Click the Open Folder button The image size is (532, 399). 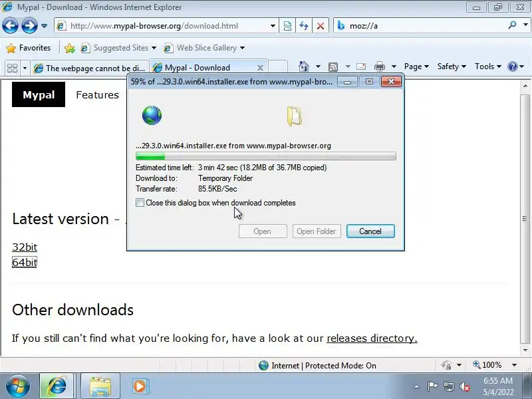pyautogui.click(x=317, y=231)
